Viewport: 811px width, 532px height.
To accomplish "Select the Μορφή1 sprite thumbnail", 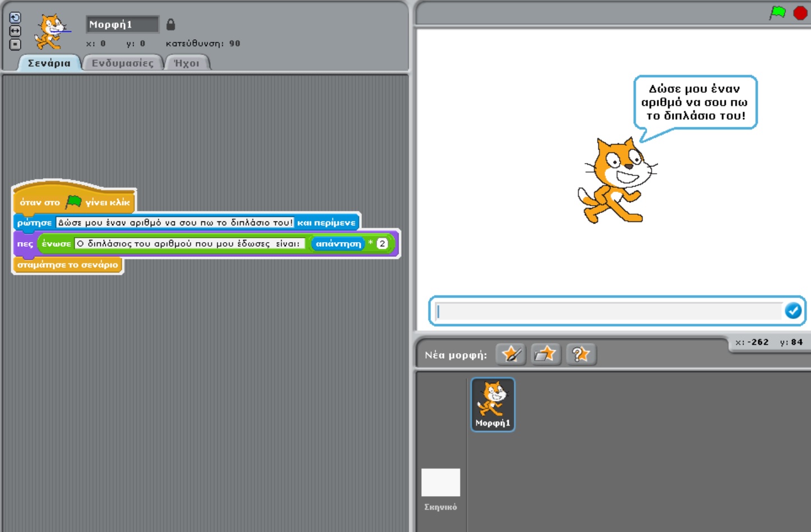I will 493,404.
